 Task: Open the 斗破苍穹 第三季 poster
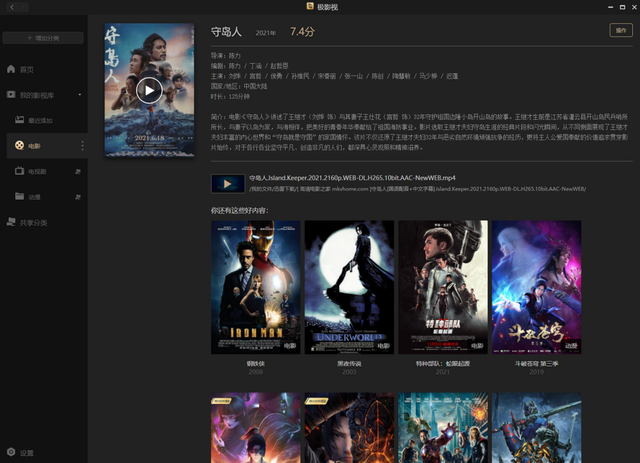536,287
